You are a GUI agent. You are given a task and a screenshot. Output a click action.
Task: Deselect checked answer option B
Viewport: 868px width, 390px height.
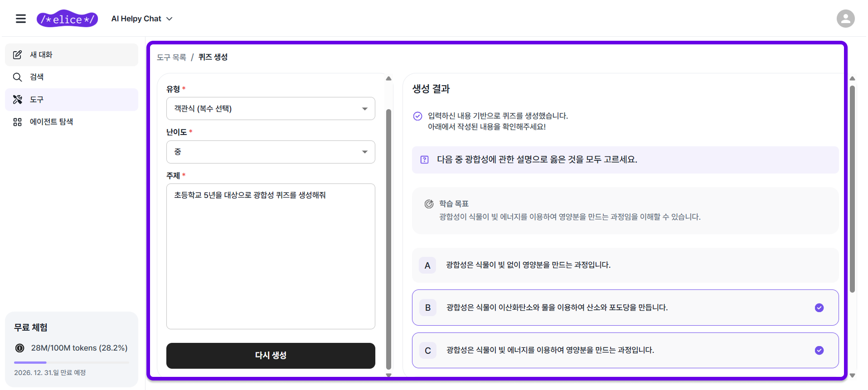(819, 308)
